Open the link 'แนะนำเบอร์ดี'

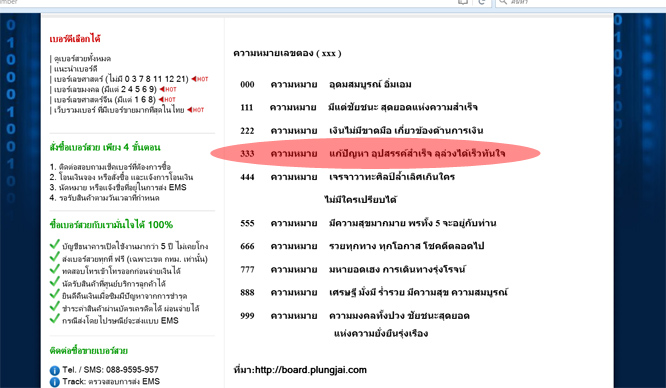tap(76, 69)
